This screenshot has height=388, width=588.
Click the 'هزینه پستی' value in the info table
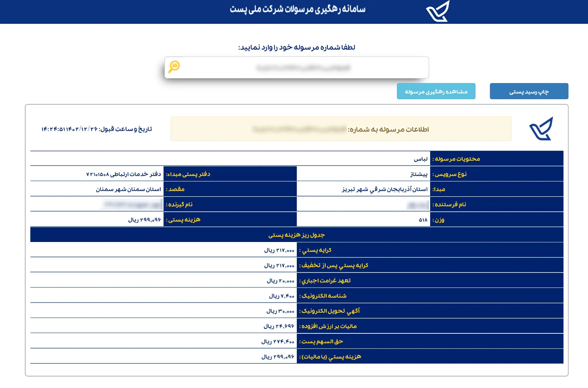(145, 220)
